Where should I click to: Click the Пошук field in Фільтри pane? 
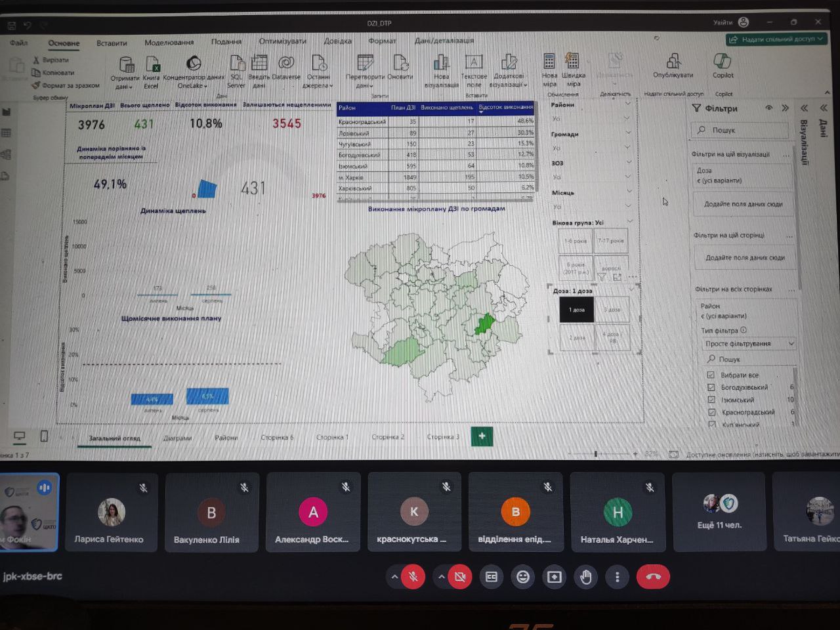742,130
